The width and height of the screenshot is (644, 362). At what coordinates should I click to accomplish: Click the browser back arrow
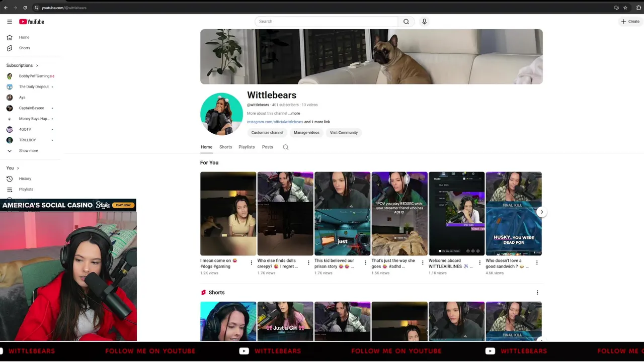coord(6,8)
